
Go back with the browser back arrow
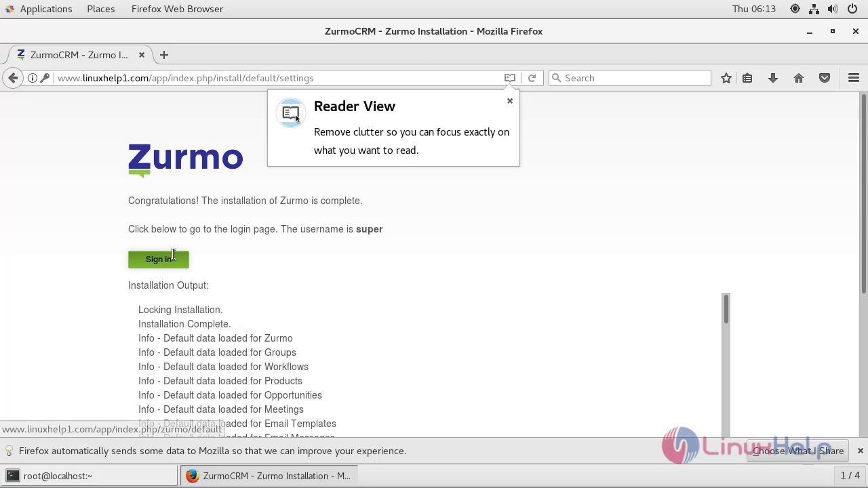point(13,78)
